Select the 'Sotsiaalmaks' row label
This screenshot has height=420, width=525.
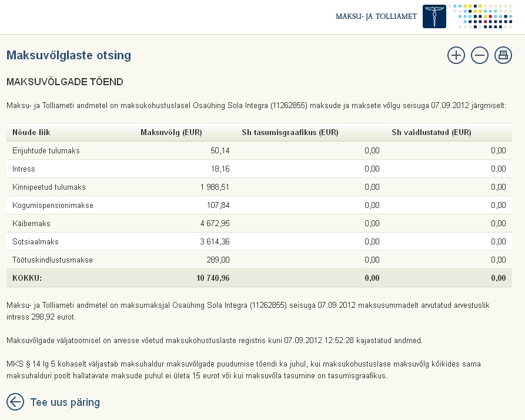click(35, 241)
